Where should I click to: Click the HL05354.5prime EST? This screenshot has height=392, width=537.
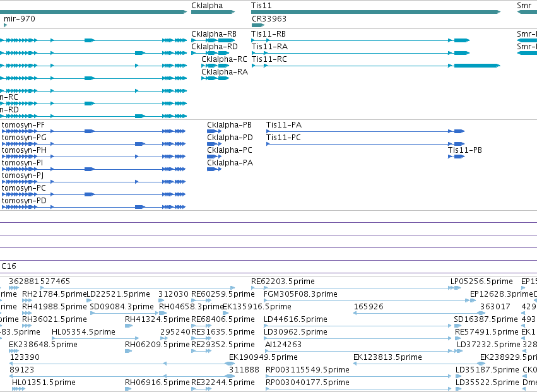95,338
